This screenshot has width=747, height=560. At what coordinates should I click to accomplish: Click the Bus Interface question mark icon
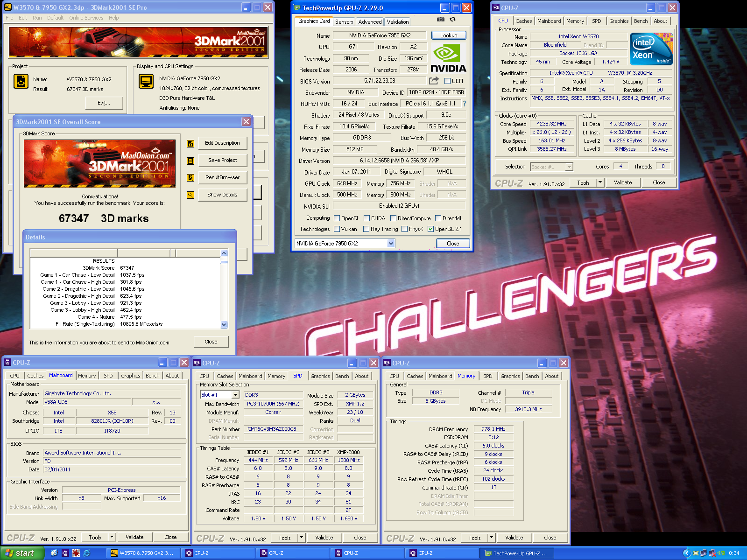click(x=465, y=104)
